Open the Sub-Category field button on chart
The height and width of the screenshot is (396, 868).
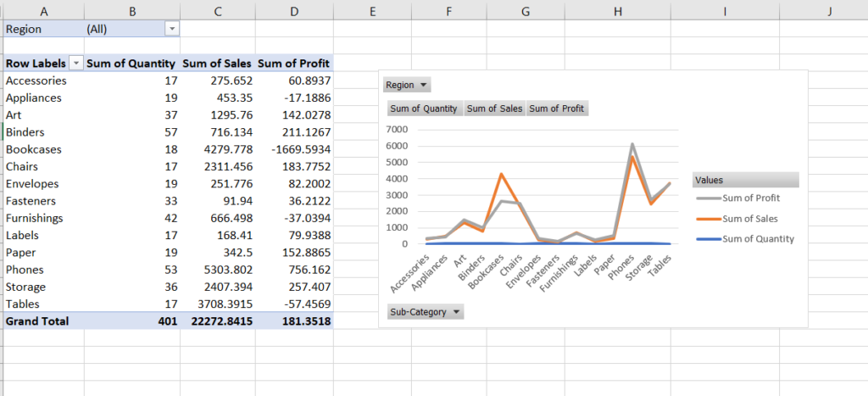point(425,312)
